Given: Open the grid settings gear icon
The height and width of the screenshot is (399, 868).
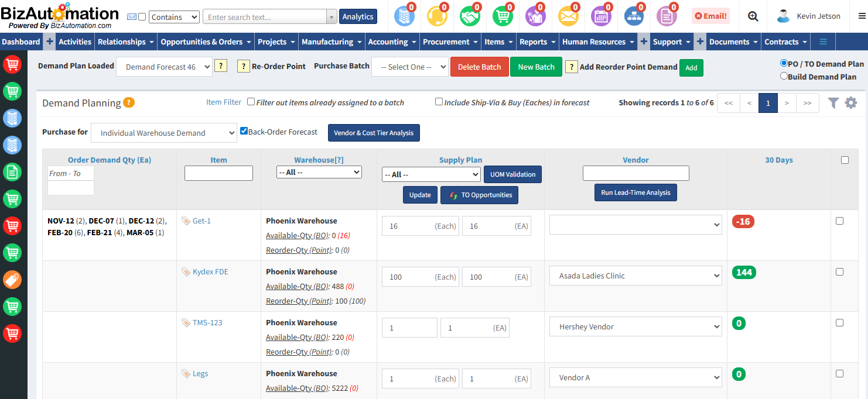Looking at the screenshot, I should [851, 103].
